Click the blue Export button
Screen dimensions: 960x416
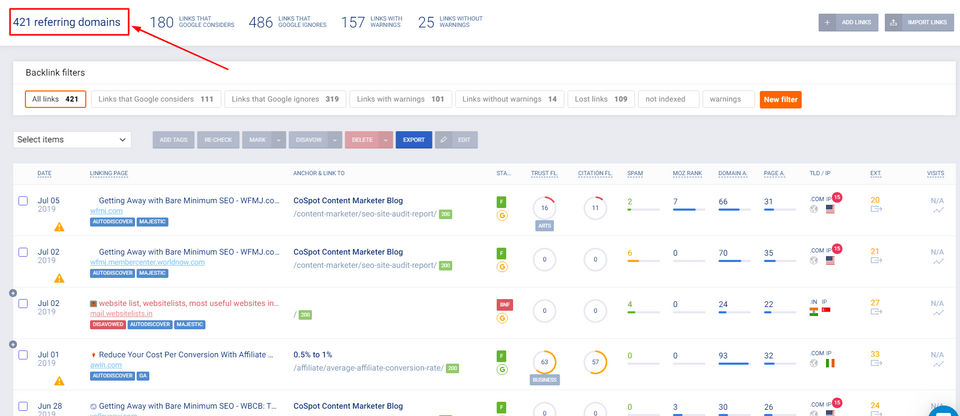point(414,140)
